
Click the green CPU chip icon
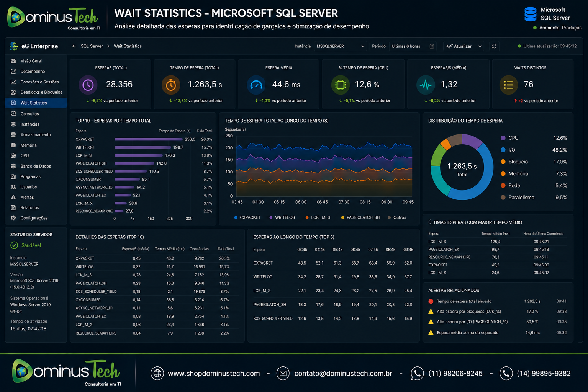pyautogui.click(x=340, y=85)
